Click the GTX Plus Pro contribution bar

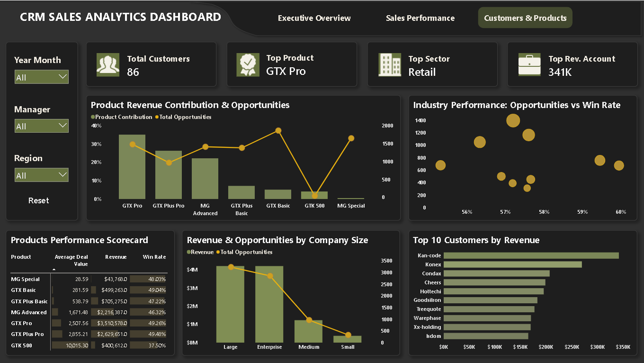point(169,175)
